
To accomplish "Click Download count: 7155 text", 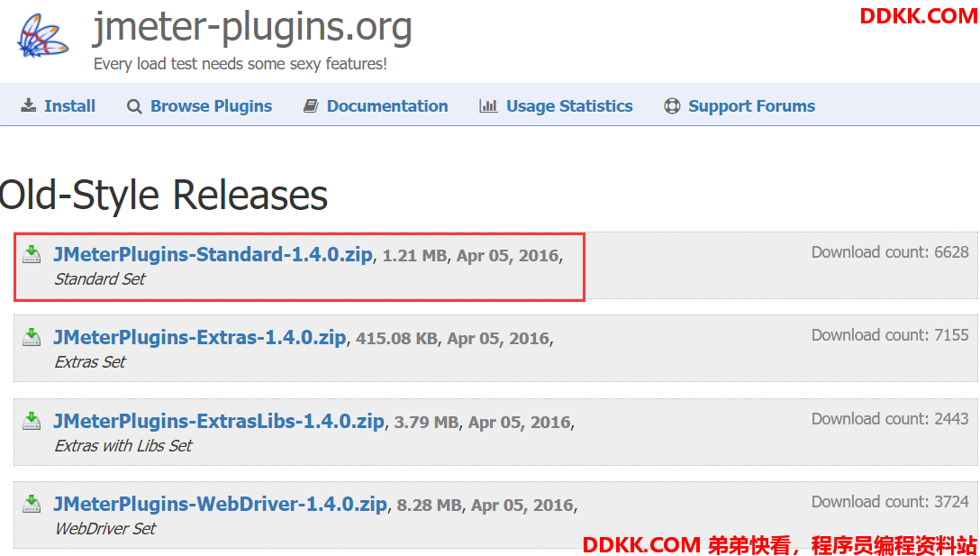I will point(890,335).
